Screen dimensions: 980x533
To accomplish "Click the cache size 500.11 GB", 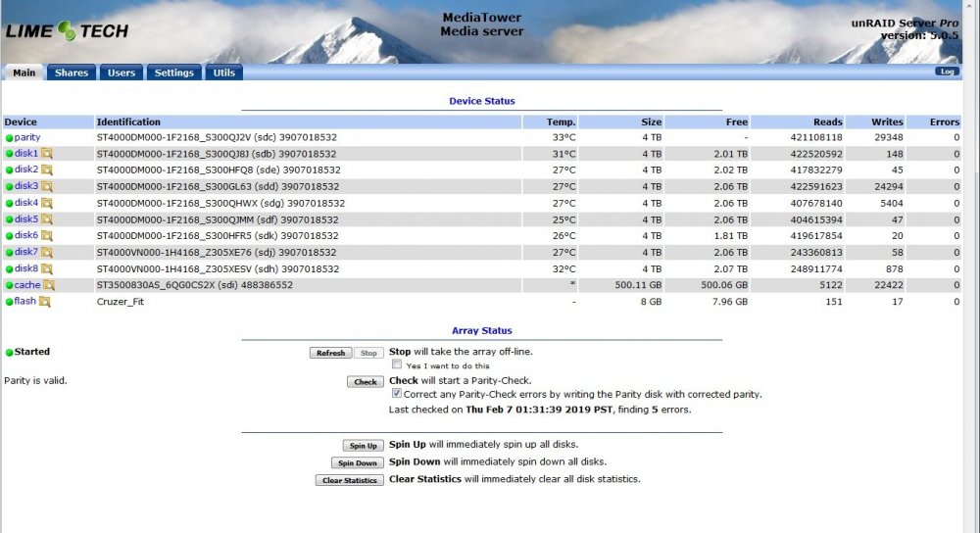I will [638, 285].
